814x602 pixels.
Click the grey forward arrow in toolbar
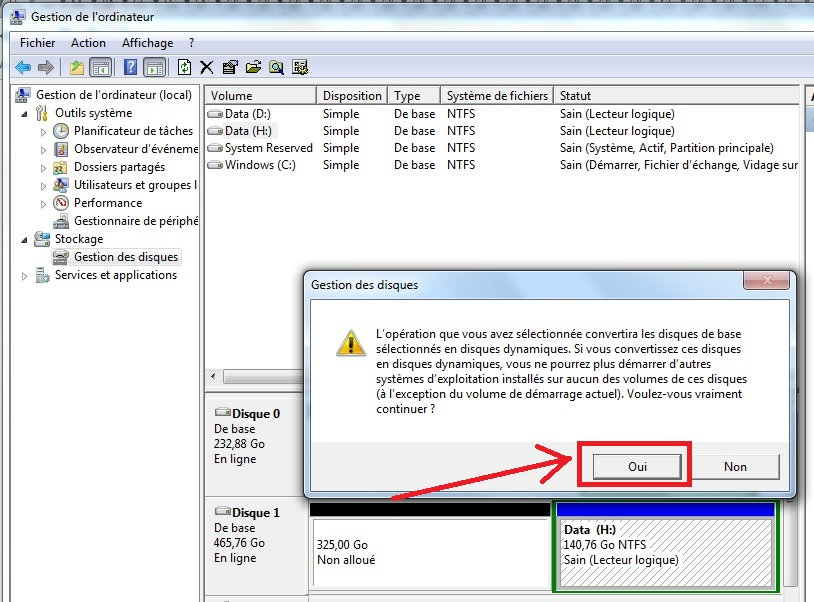46,67
